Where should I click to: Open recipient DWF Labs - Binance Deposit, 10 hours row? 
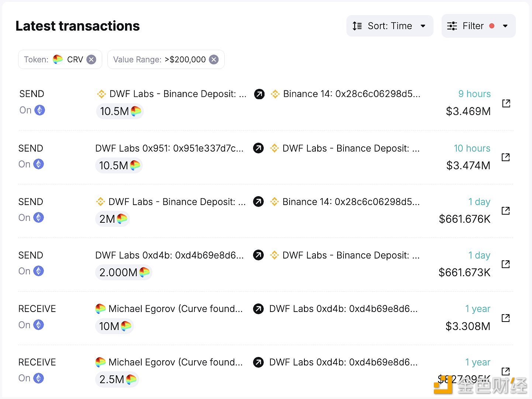[345, 148]
